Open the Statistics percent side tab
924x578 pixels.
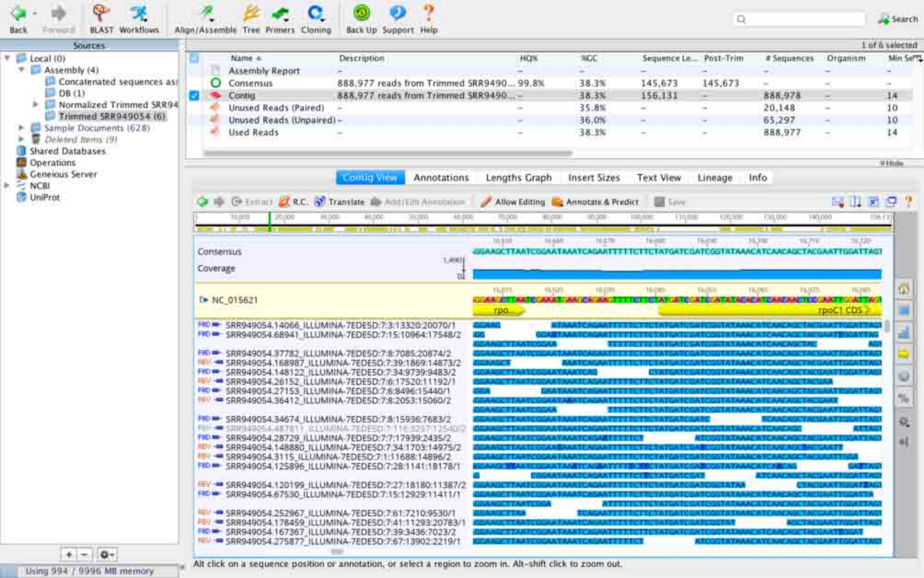904,398
